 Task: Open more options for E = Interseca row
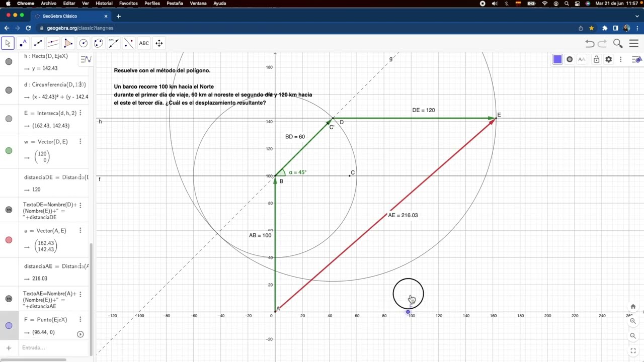(x=80, y=113)
